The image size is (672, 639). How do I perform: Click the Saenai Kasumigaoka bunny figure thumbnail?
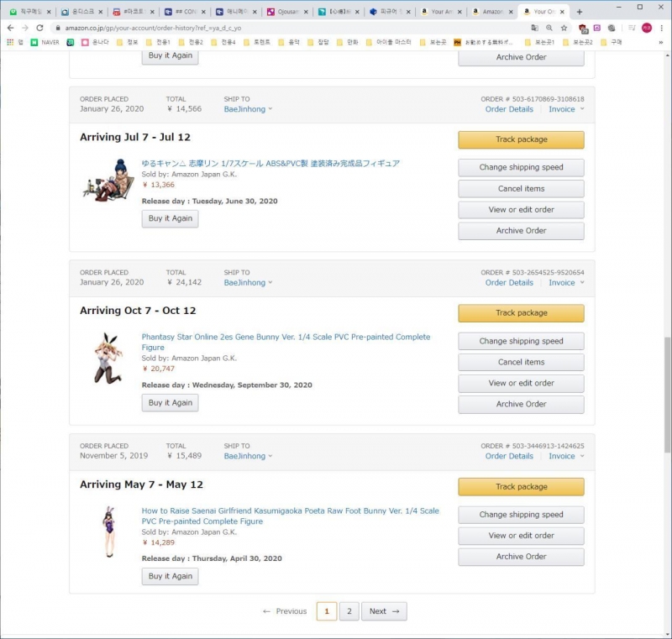108,531
